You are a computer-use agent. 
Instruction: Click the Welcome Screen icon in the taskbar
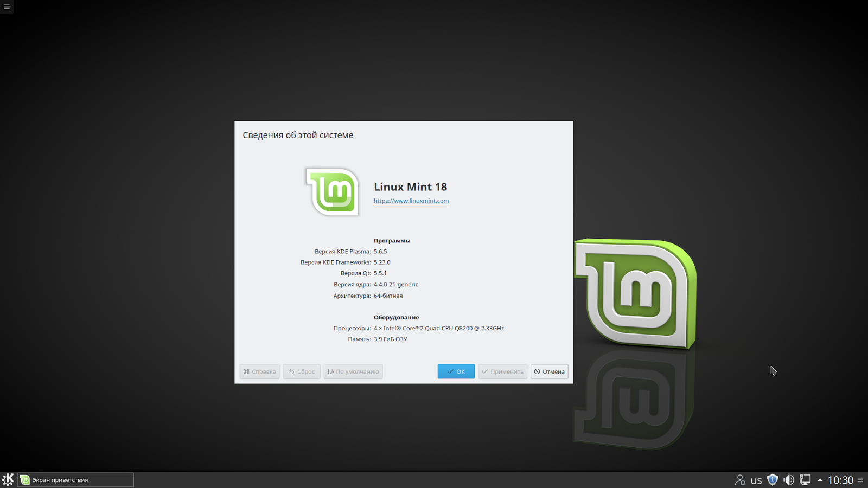pos(24,479)
